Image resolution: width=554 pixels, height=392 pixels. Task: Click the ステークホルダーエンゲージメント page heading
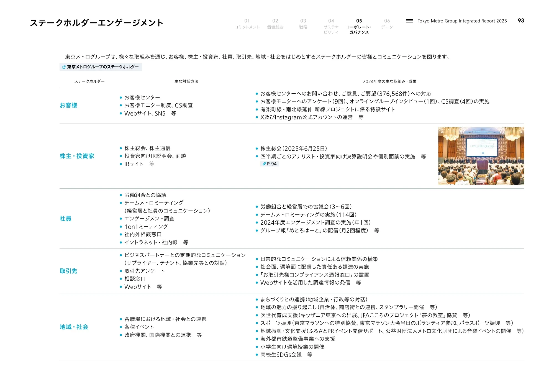pyautogui.click(x=96, y=23)
